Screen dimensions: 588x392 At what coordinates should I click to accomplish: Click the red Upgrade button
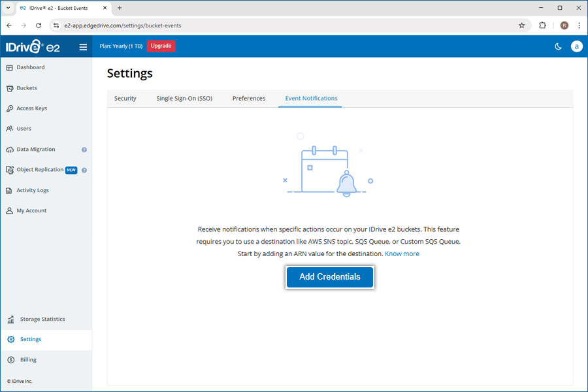click(161, 46)
